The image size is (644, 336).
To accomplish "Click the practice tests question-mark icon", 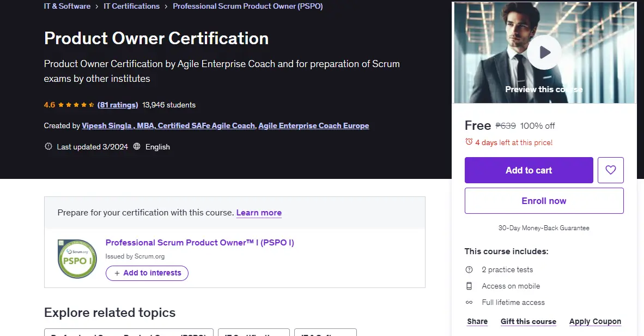I will [x=469, y=269].
